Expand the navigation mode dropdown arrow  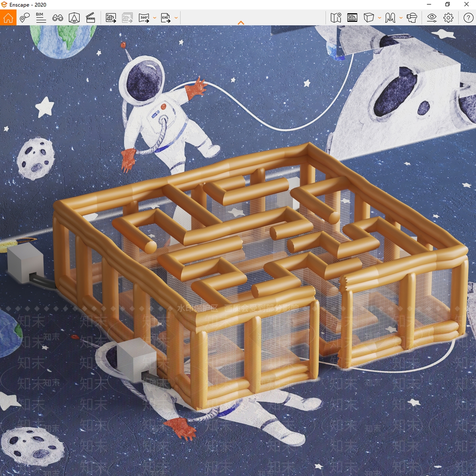click(x=401, y=18)
